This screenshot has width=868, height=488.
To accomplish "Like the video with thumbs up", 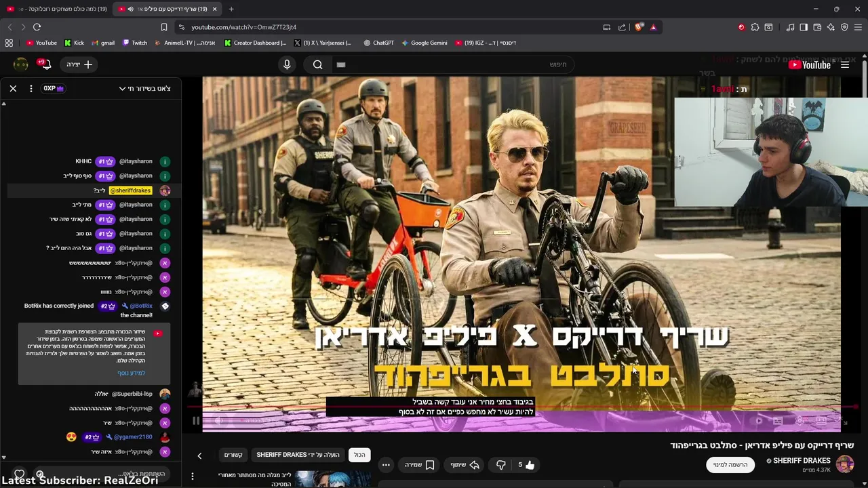I will [526, 465].
